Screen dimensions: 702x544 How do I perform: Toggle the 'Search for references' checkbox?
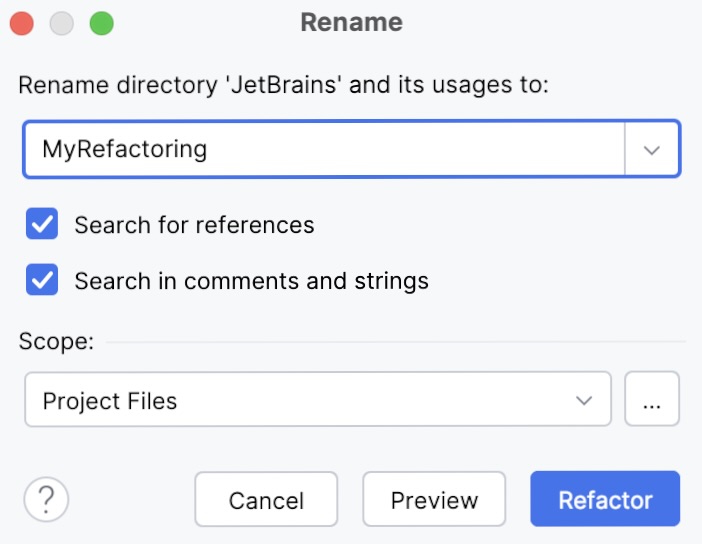click(42, 225)
